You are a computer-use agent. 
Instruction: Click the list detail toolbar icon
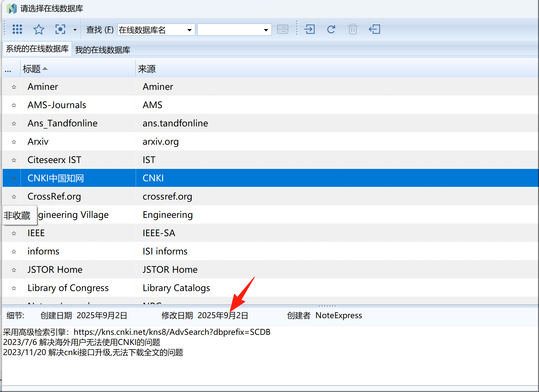(283, 29)
